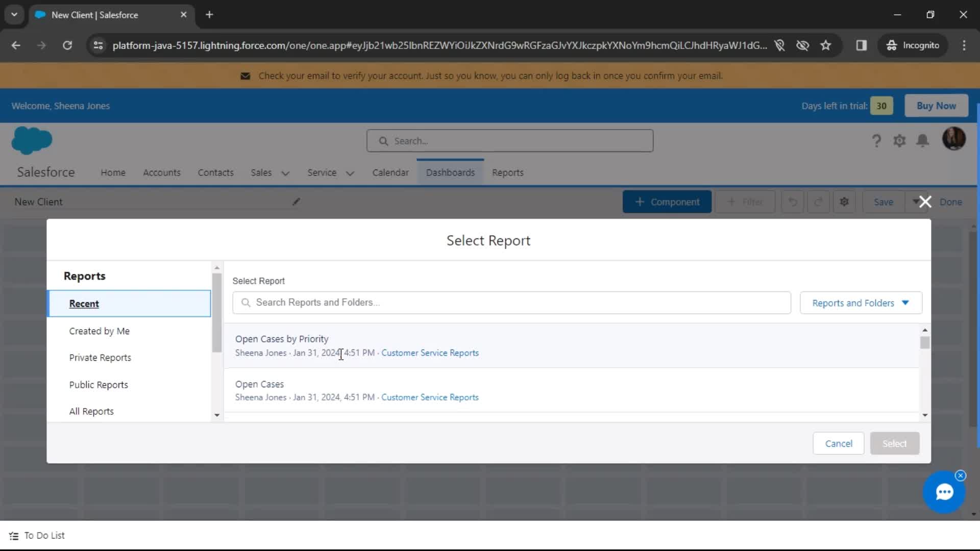The width and height of the screenshot is (980, 551).
Task: Open the Reports navigation tab
Action: pyautogui.click(x=507, y=172)
